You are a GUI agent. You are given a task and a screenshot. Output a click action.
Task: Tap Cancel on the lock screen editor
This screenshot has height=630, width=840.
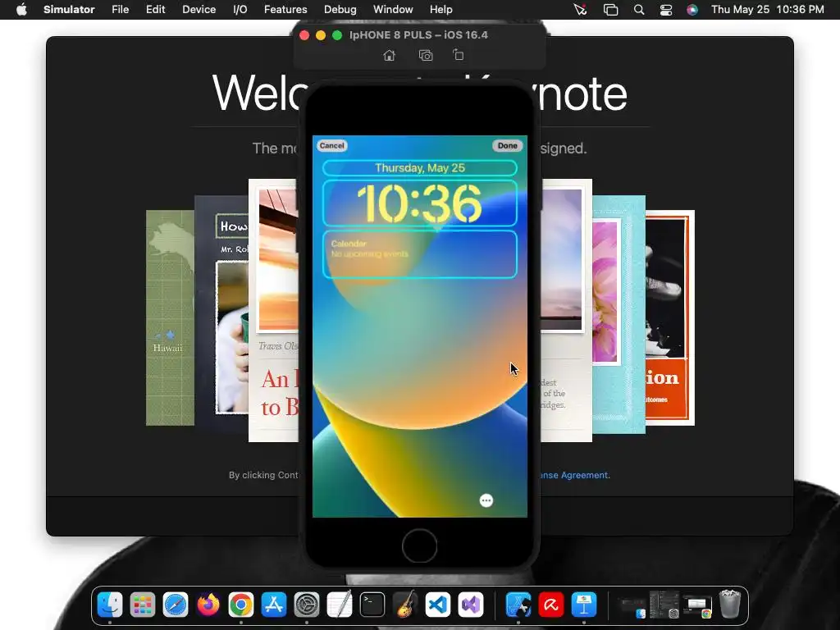(331, 146)
